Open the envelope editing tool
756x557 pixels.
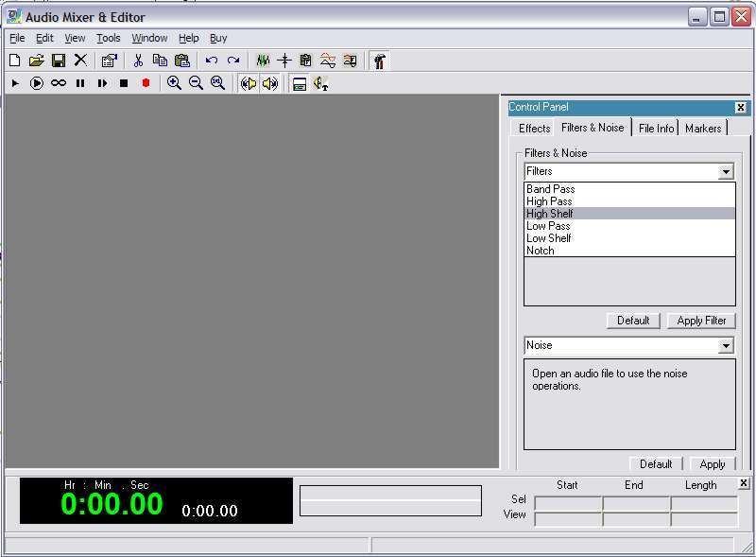[328, 60]
